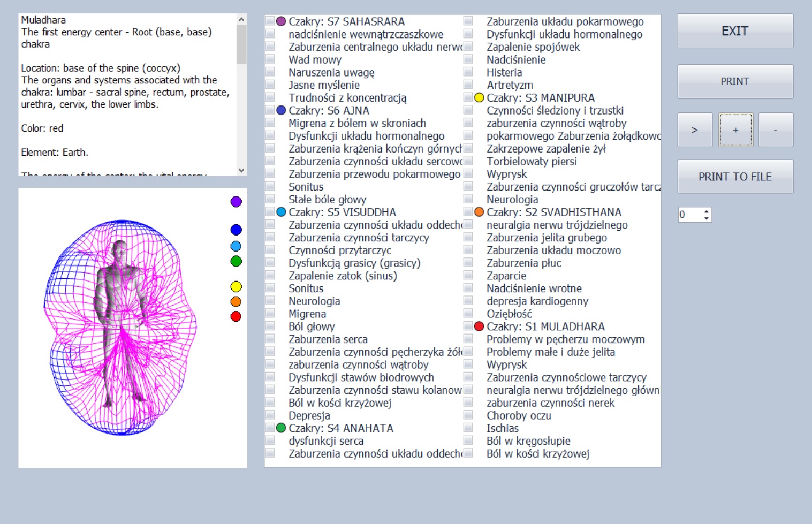Click the yellow Manipura dot beside figure
Image resolution: width=812 pixels, height=524 pixels.
pos(236,287)
